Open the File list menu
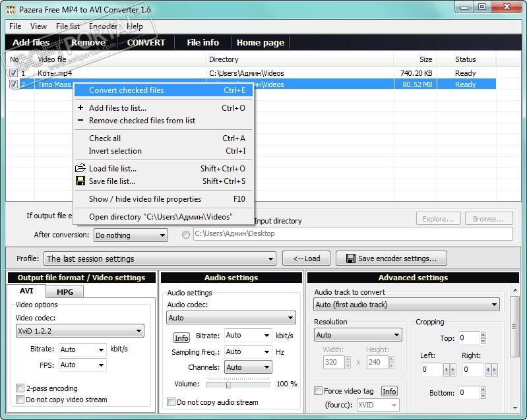Screen dimensions: 527x420 [x=68, y=26]
